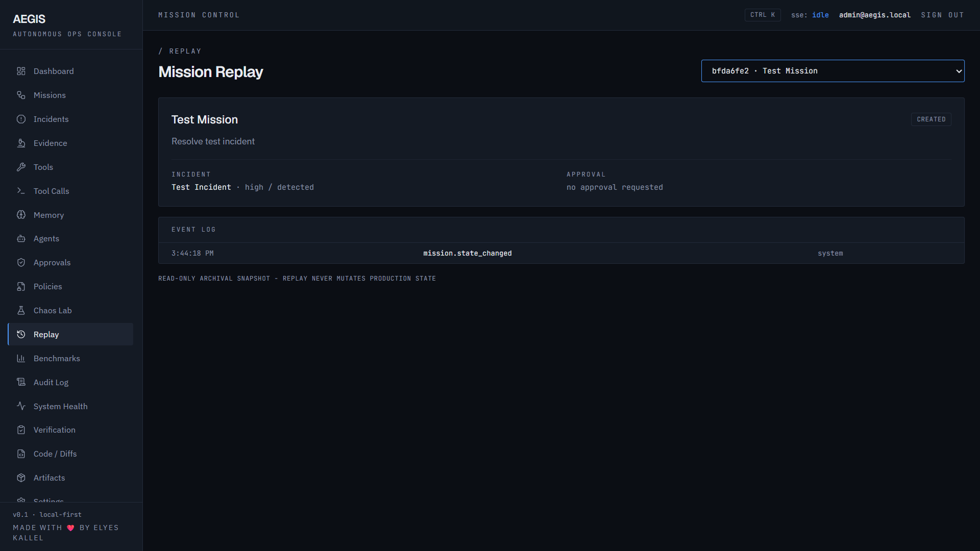Click the Benchmarks chart icon

point(21,359)
